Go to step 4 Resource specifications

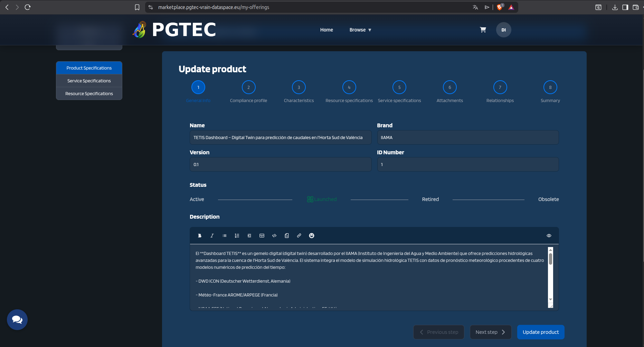coord(349,87)
